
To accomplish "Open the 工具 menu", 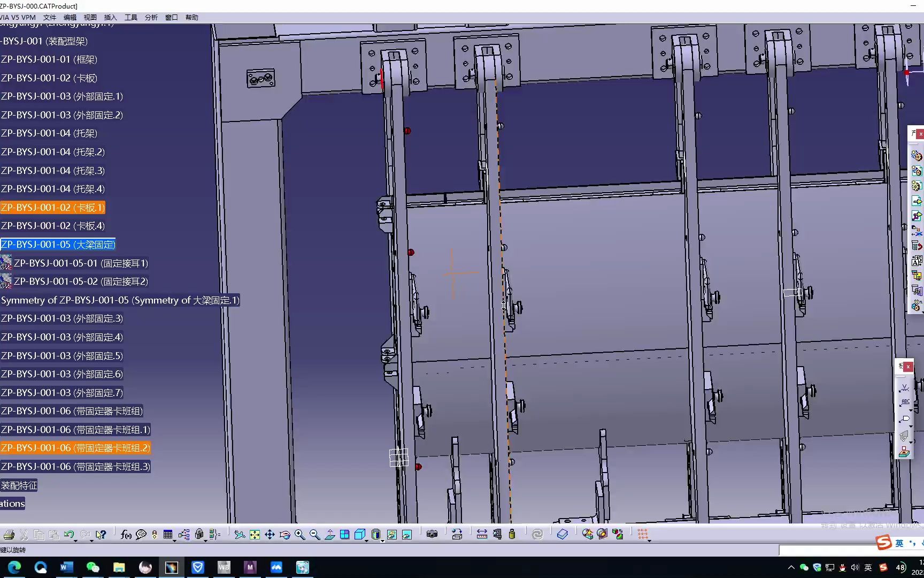I will pos(131,17).
